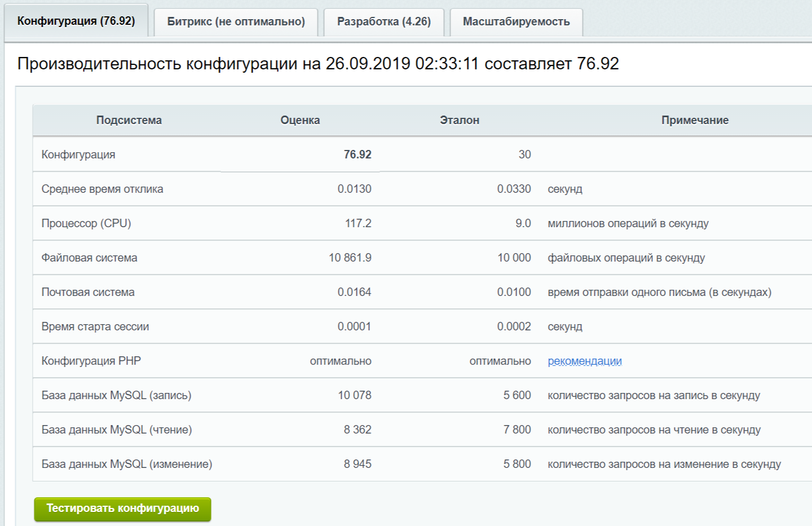This screenshot has width=812, height=526.
Task: Click the Эталон column header
Action: click(459, 120)
